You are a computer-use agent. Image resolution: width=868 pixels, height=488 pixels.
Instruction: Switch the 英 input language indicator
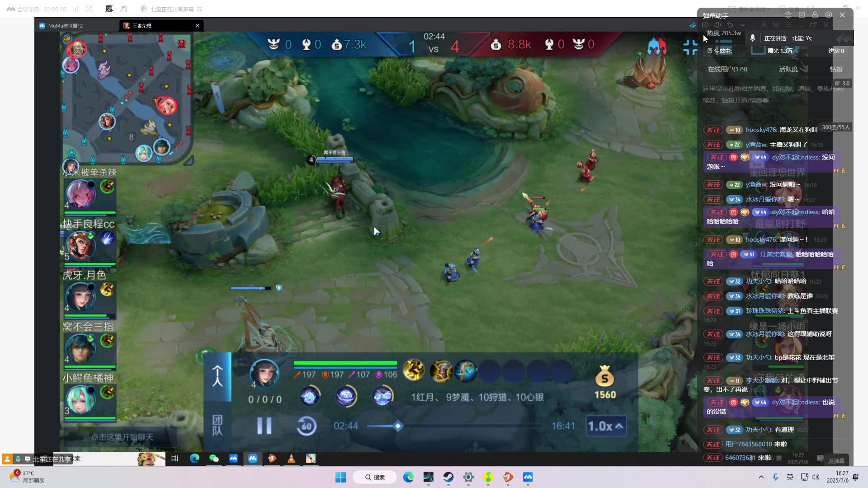click(x=790, y=477)
